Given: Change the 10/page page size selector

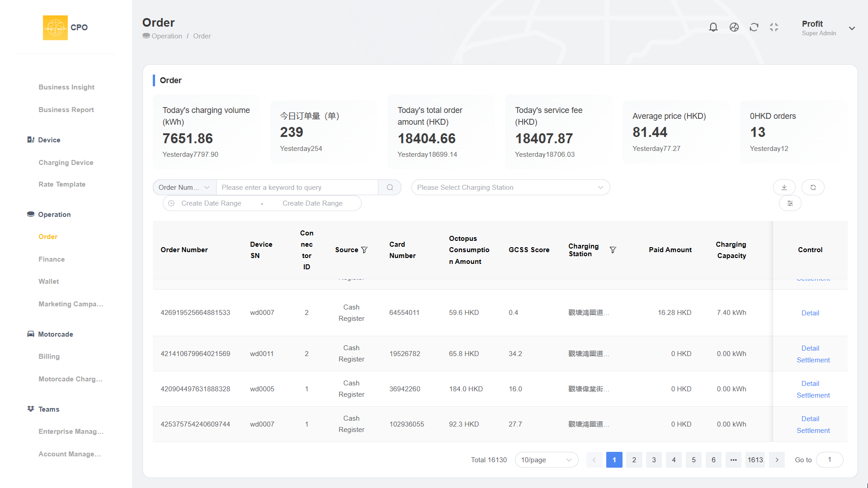Looking at the screenshot, I should (546, 460).
